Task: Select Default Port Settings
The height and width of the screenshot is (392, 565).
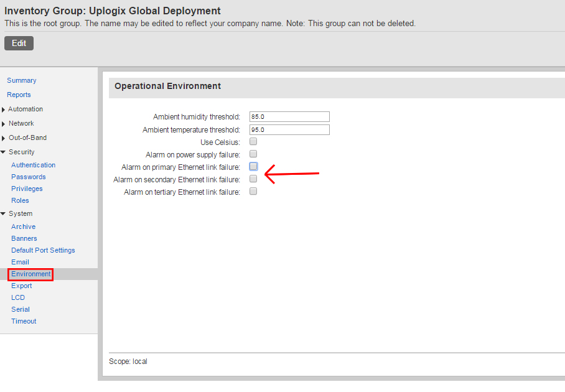Action: (43, 250)
